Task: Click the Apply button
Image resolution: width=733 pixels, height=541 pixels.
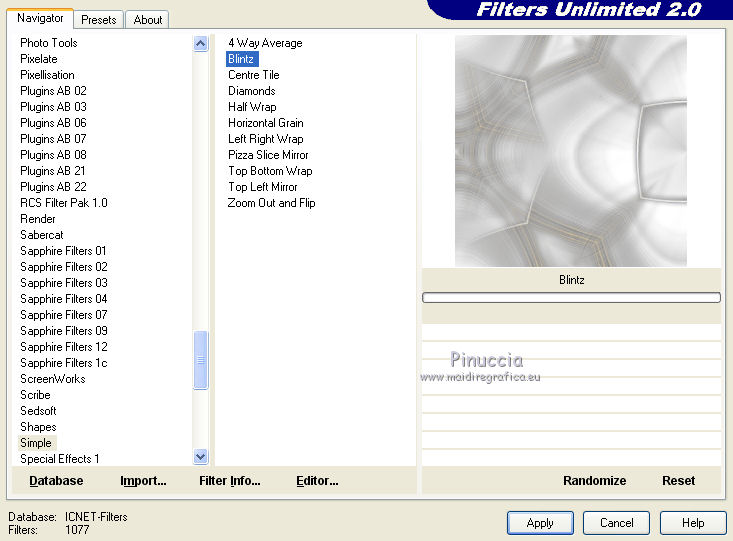Action: [540, 523]
